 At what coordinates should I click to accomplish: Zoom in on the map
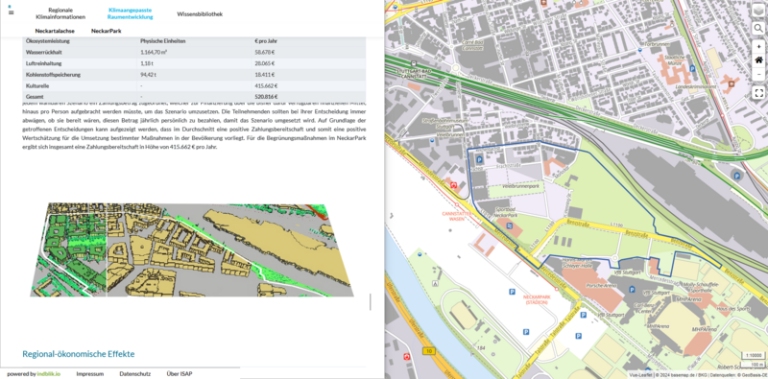pyautogui.click(x=758, y=47)
